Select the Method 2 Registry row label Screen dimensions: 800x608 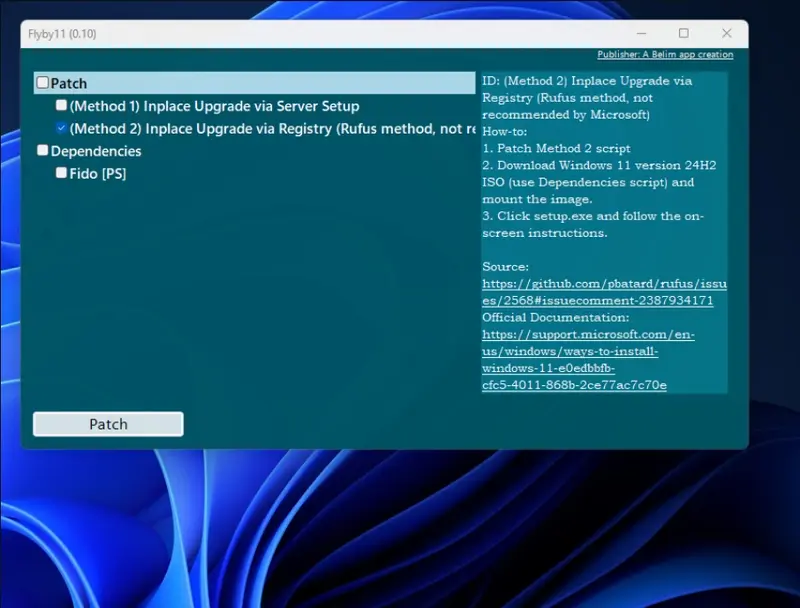pyautogui.click(x=272, y=129)
